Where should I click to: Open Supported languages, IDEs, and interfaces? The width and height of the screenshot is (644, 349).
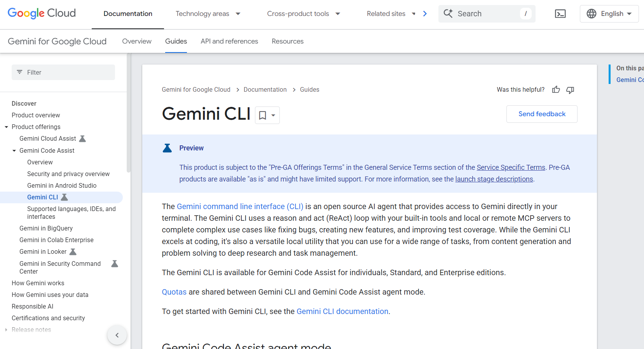click(x=72, y=213)
